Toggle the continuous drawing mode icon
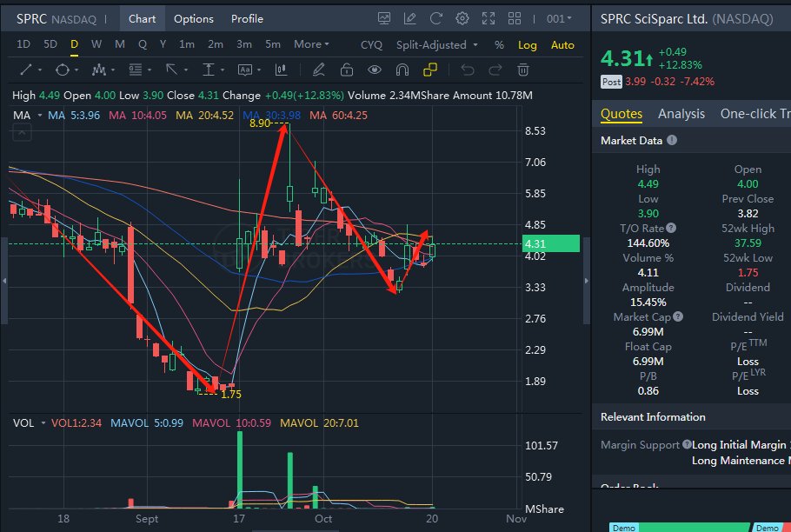The width and height of the screenshot is (791, 532). 429,70
